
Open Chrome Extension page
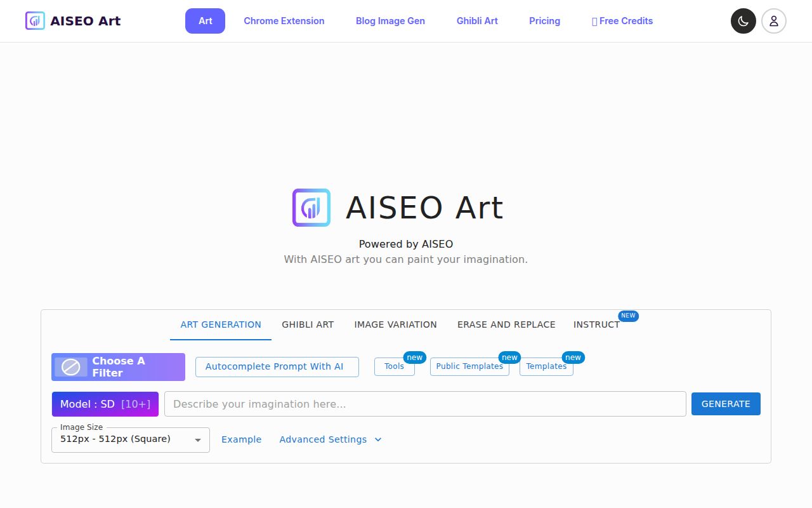[x=284, y=21]
